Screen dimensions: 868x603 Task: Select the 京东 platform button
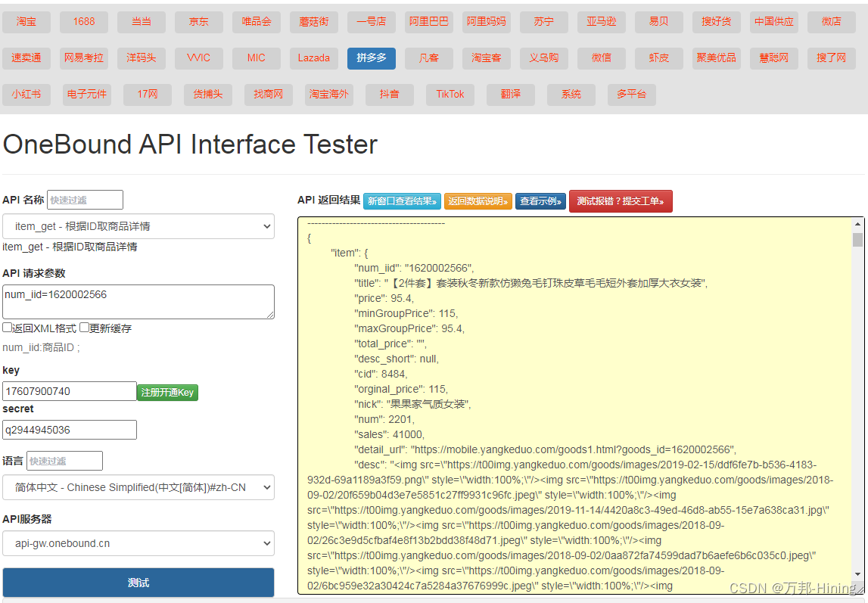click(x=198, y=21)
